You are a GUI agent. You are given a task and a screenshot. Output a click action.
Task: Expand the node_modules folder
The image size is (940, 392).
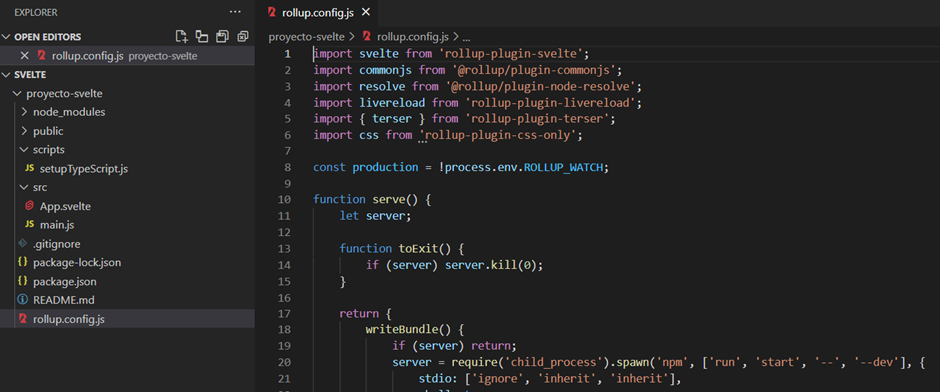pos(24,112)
